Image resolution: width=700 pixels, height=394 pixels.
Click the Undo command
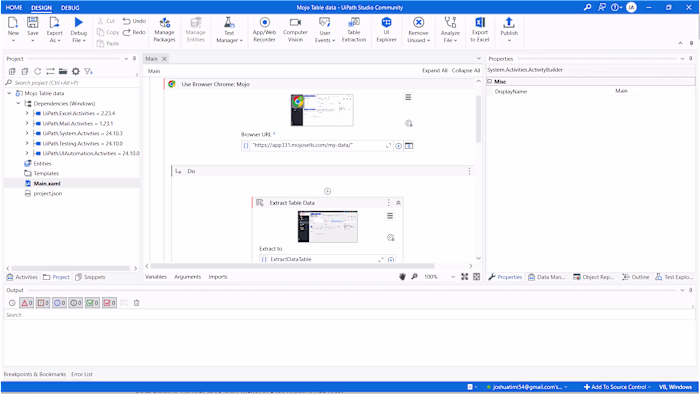point(134,21)
